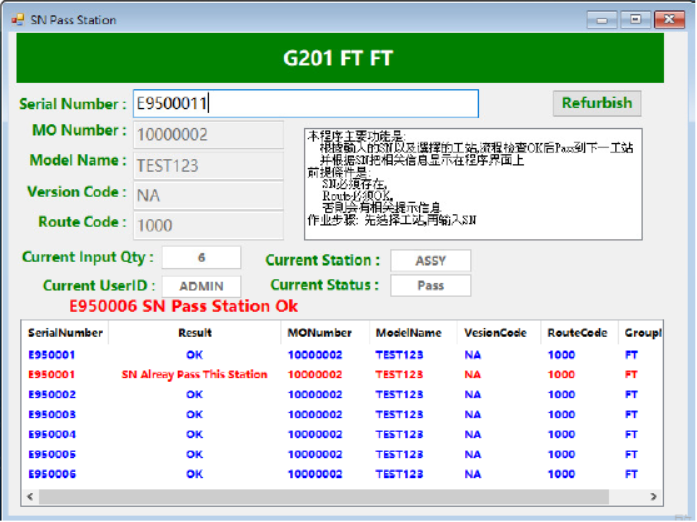
Task: Click the Current Station ASSY box
Action: [430, 261]
